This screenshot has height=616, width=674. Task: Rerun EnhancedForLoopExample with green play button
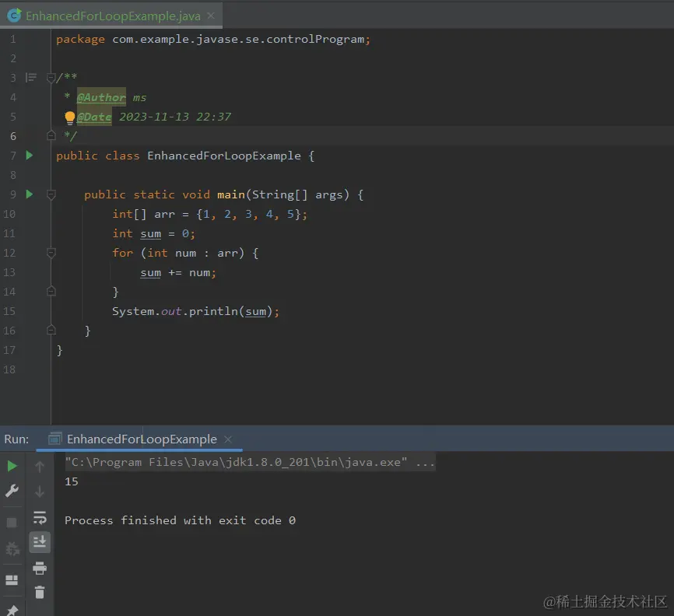click(12, 466)
